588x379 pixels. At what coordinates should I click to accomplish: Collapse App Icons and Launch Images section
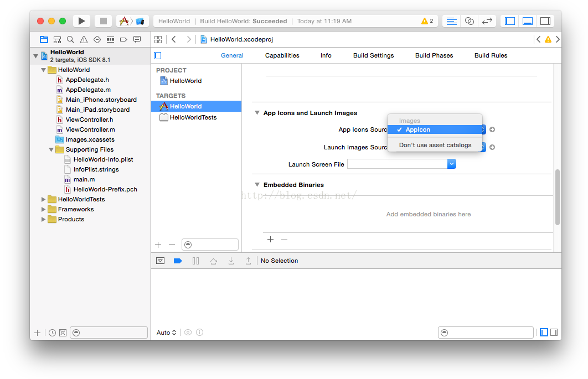click(x=257, y=113)
